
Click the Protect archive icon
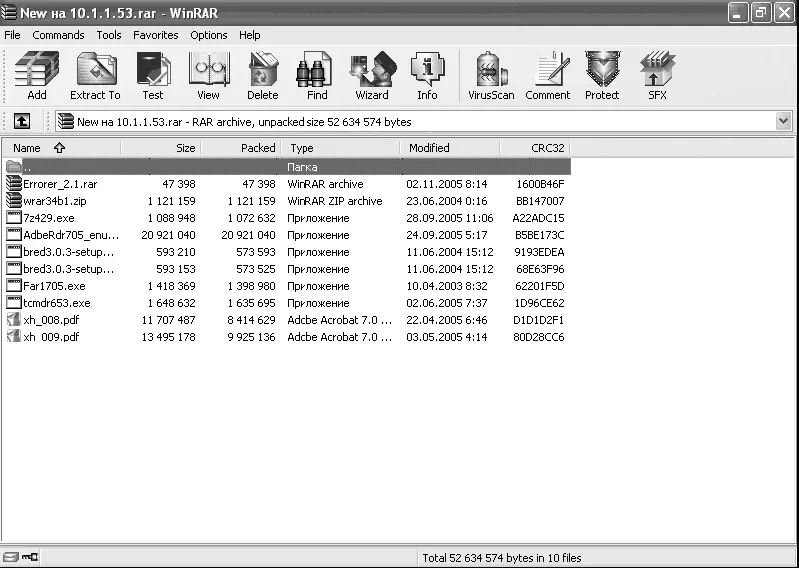click(x=602, y=76)
